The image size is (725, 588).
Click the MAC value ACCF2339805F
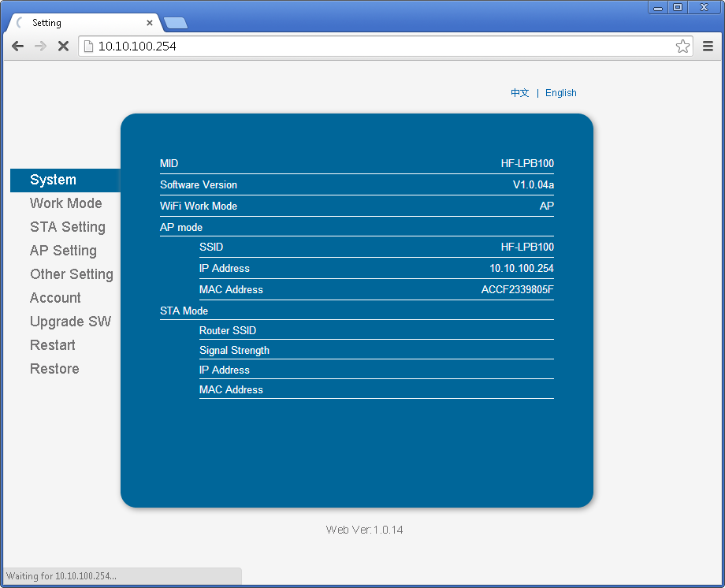[518, 289]
